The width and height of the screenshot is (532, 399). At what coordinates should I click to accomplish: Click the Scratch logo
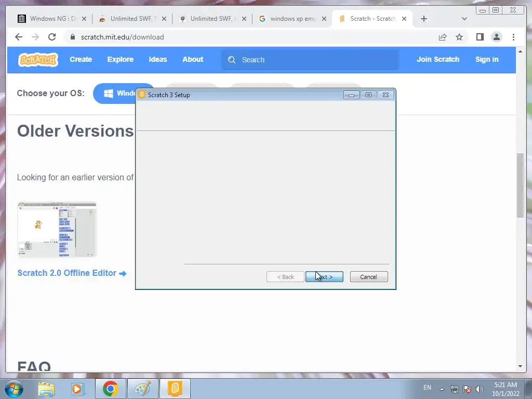click(x=38, y=60)
